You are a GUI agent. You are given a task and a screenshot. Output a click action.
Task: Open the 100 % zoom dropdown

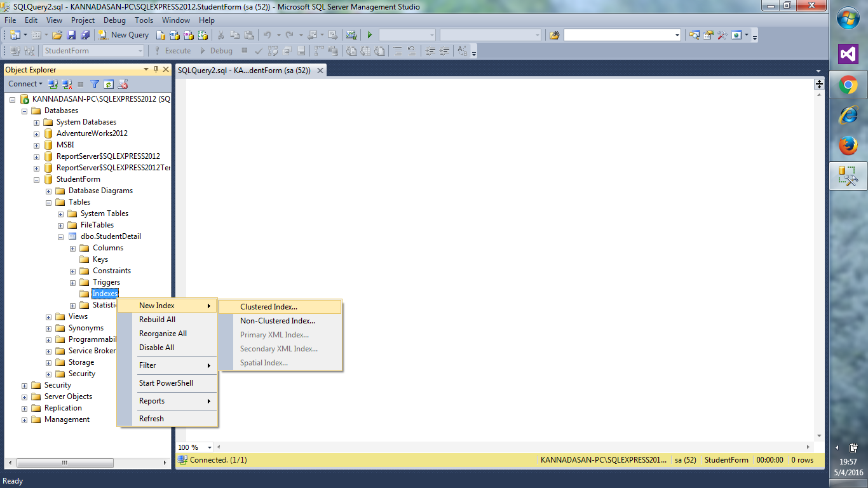click(x=210, y=447)
